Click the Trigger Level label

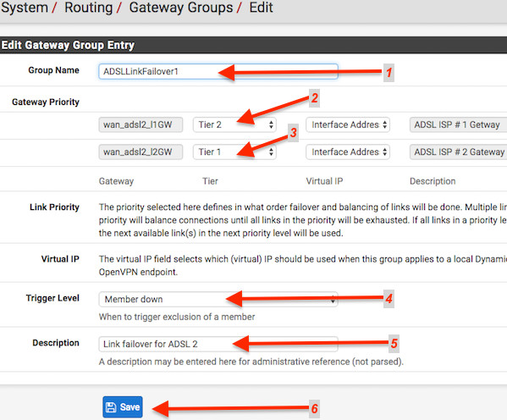(x=52, y=298)
